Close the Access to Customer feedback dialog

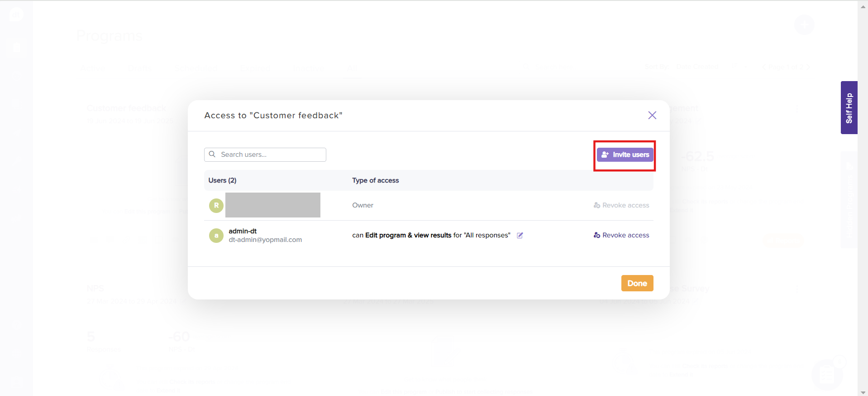pos(652,115)
